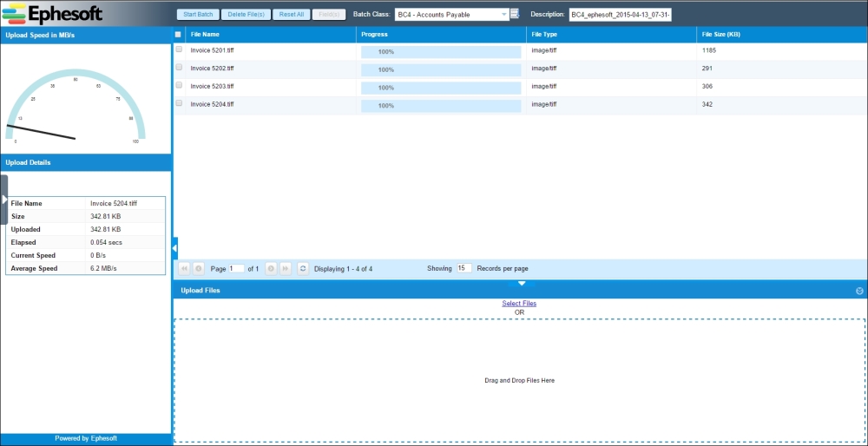The width and height of the screenshot is (868, 446).
Task: Select file name Invoice 5202.tiff
Action: pyautogui.click(x=212, y=68)
